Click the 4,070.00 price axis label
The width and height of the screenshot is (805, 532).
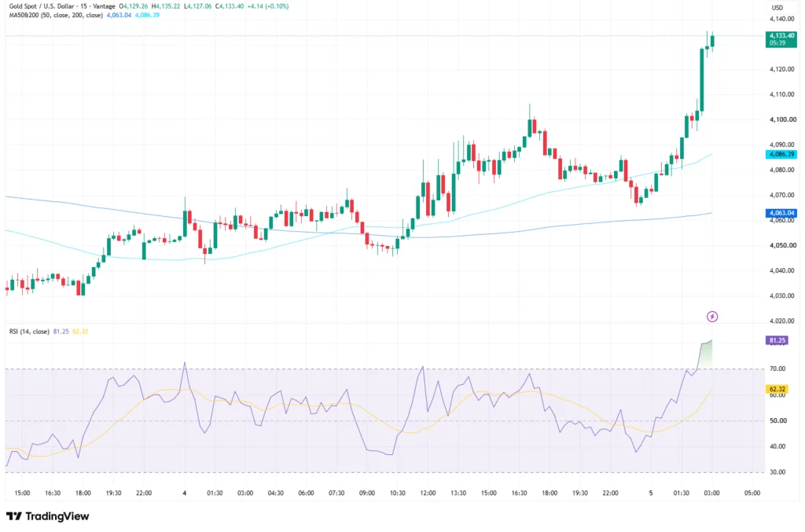(x=782, y=195)
